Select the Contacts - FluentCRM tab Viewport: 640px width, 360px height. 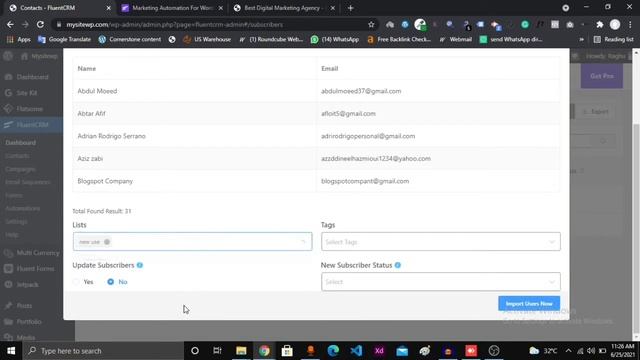pyautogui.click(x=59, y=8)
